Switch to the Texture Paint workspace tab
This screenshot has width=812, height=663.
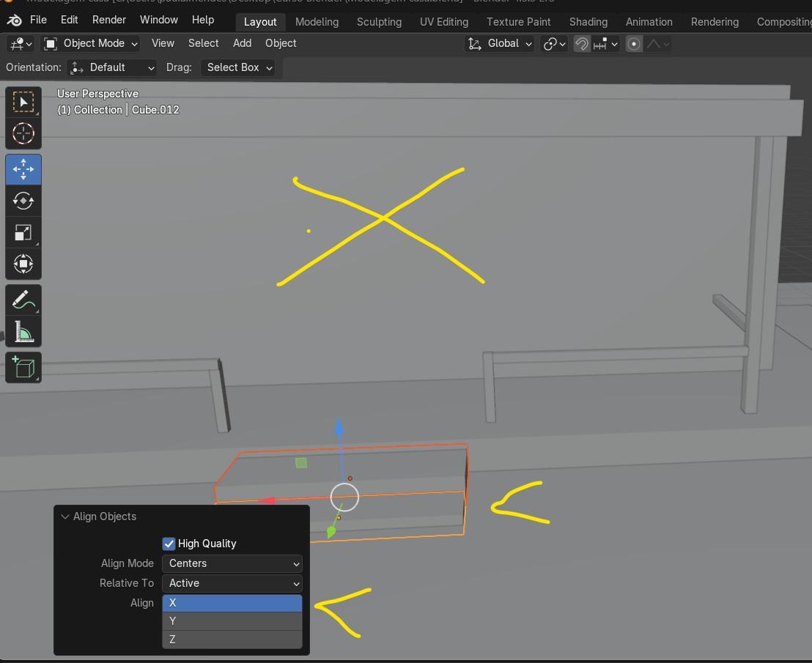pos(518,22)
